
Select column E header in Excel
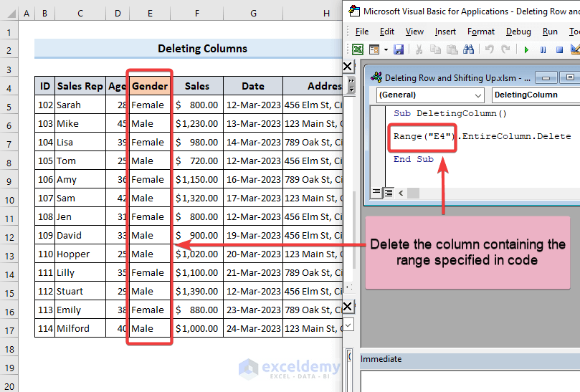point(150,14)
